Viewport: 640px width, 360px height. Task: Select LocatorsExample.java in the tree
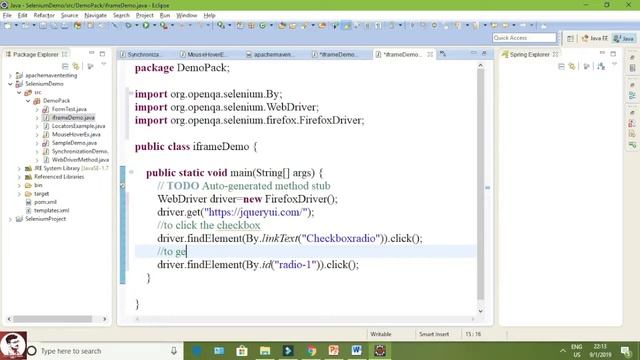[x=78, y=126]
